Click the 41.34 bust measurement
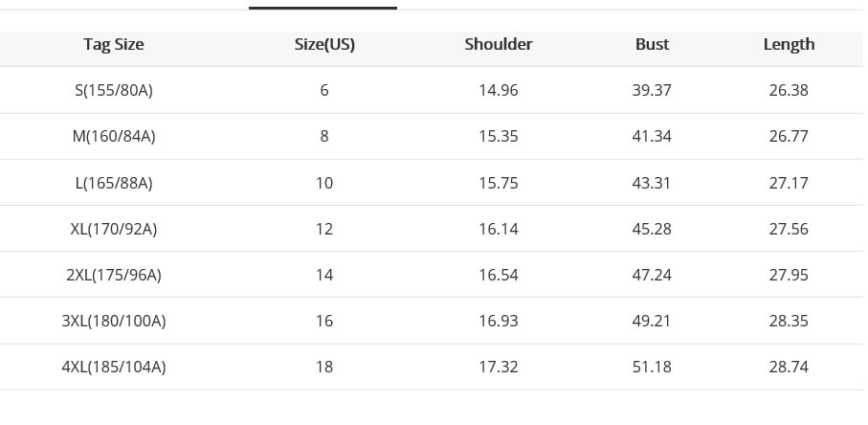Screen dimensions: 868x425 (x=652, y=136)
